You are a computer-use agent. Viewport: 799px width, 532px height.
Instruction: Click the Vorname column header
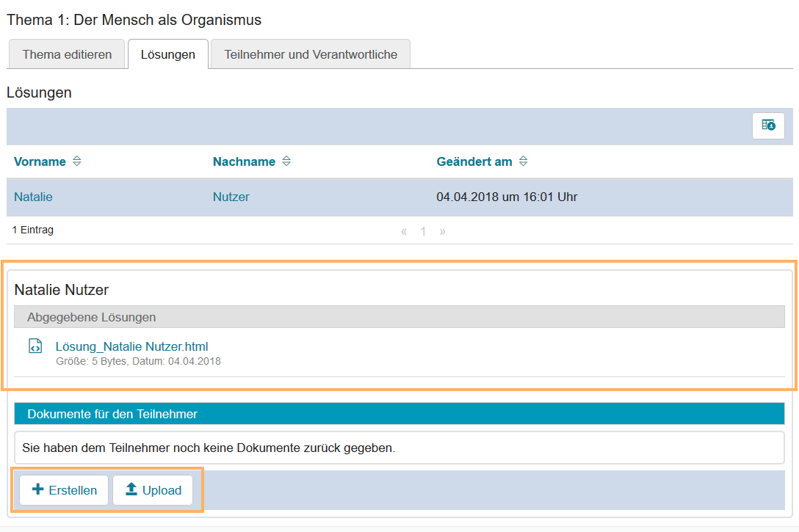pyautogui.click(x=40, y=162)
